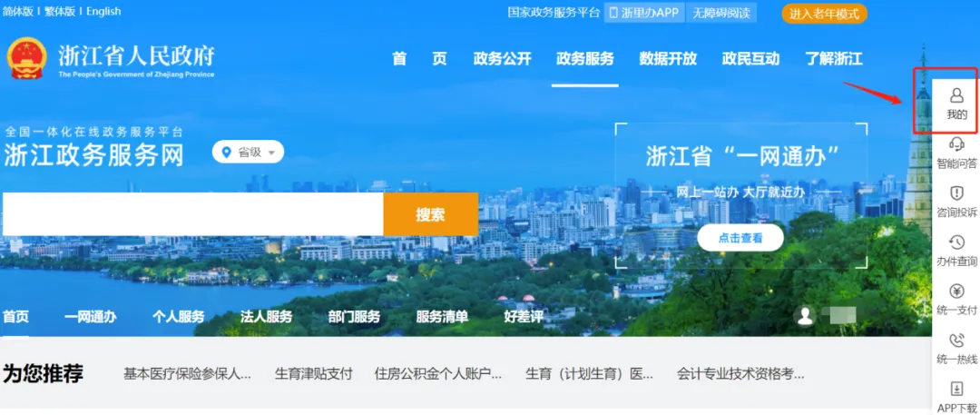Screen dimensions: 980x415
Task: Open 了解浙江 in top navigation
Action: 834,59
